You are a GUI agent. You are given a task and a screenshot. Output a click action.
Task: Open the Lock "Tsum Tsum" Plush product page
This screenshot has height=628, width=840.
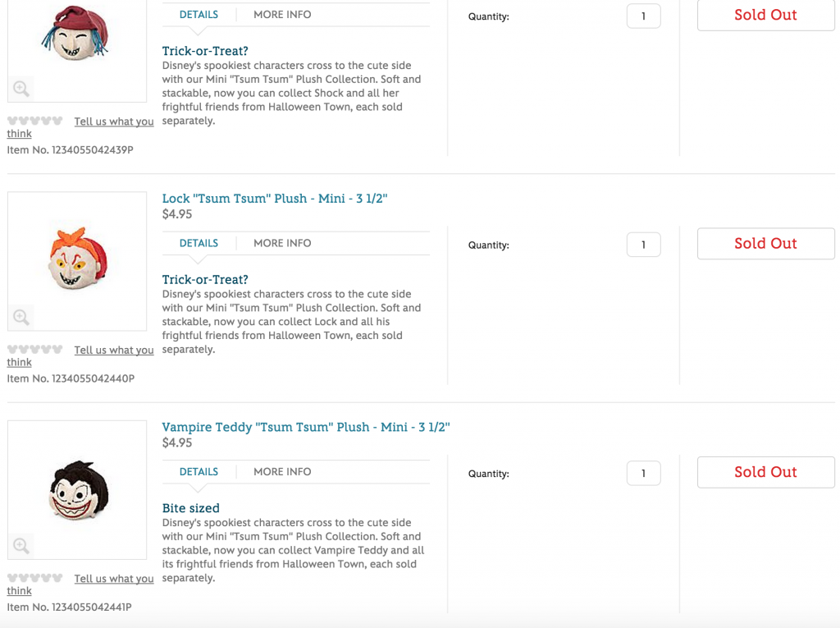click(x=274, y=198)
